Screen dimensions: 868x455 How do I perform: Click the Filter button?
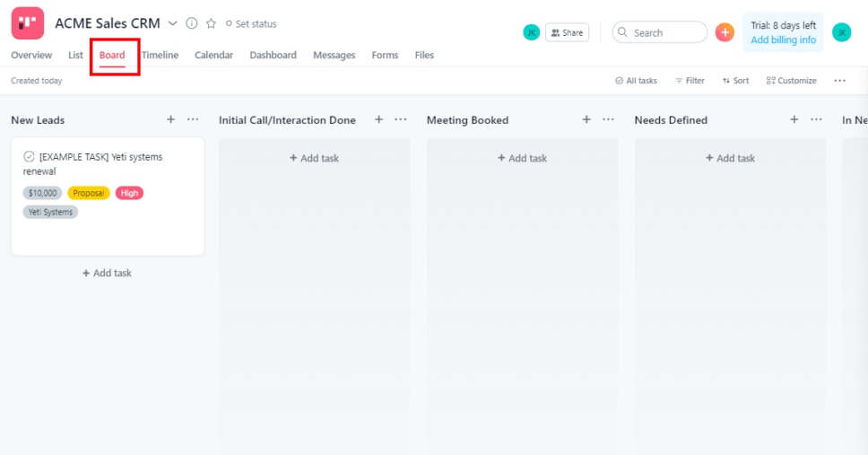pos(690,81)
